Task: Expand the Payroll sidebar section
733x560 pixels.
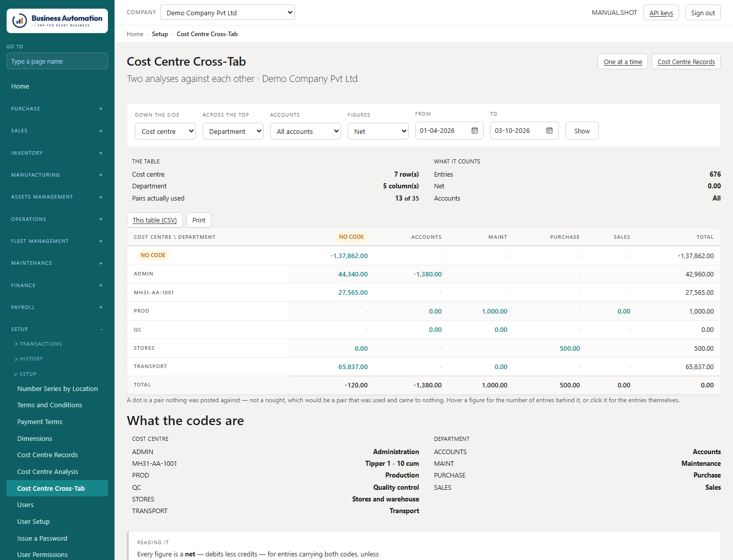Action: click(x=57, y=307)
